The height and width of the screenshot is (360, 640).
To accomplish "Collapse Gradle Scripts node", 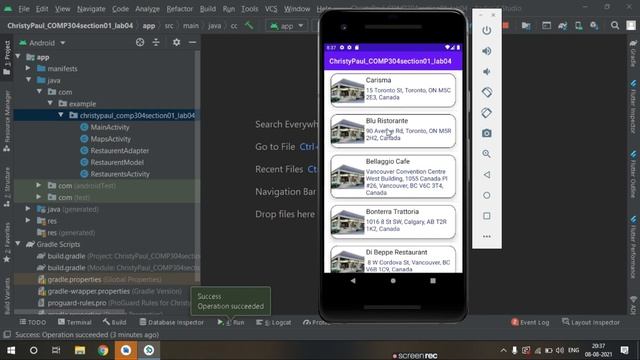I will (18, 244).
